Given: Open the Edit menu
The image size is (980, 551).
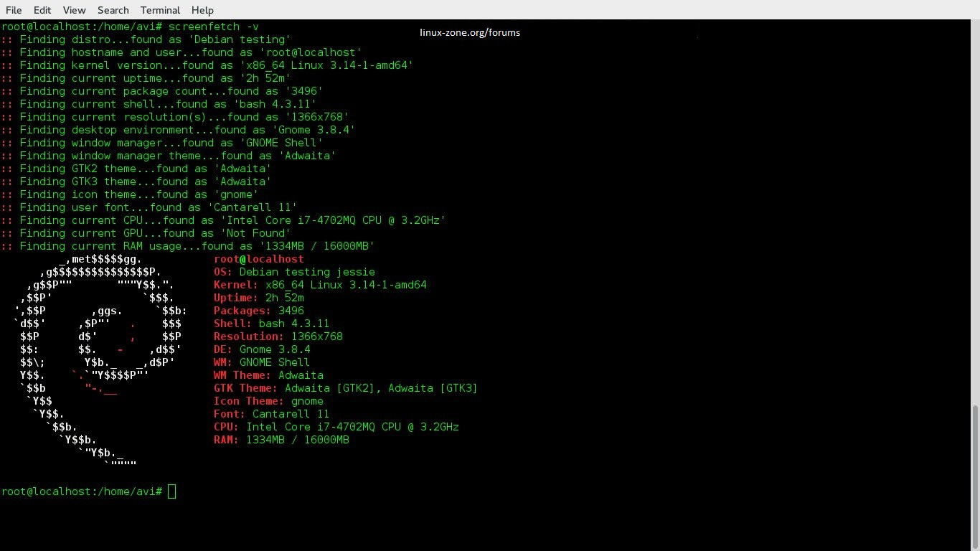Looking at the screenshot, I should tap(42, 10).
